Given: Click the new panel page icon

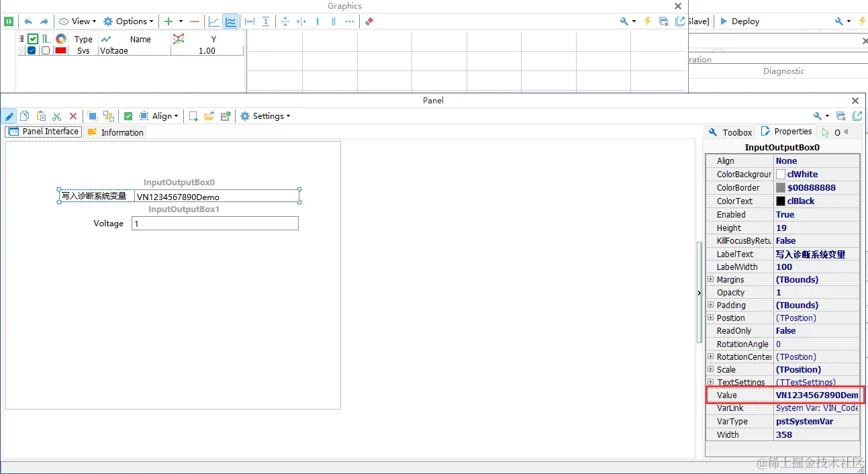Looking at the screenshot, I should [x=193, y=116].
